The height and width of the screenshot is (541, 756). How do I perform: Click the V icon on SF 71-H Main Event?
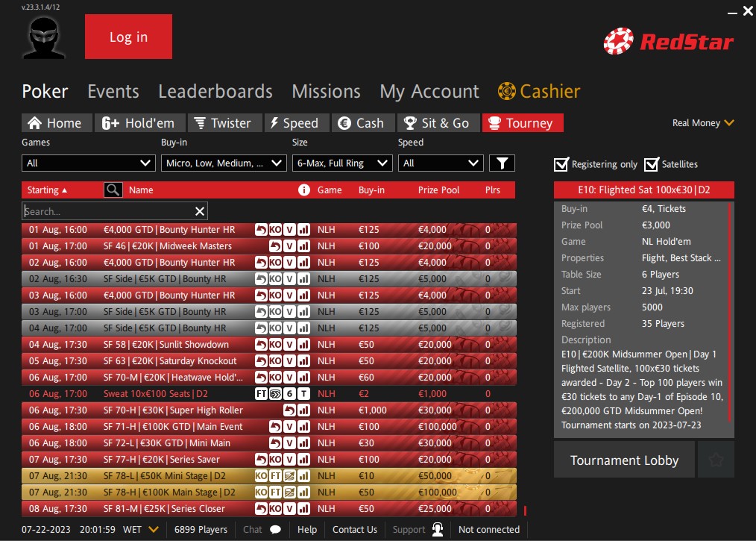289,427
